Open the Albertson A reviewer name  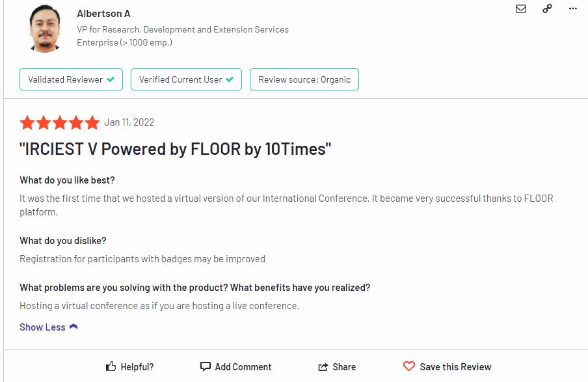coord(103,14)
